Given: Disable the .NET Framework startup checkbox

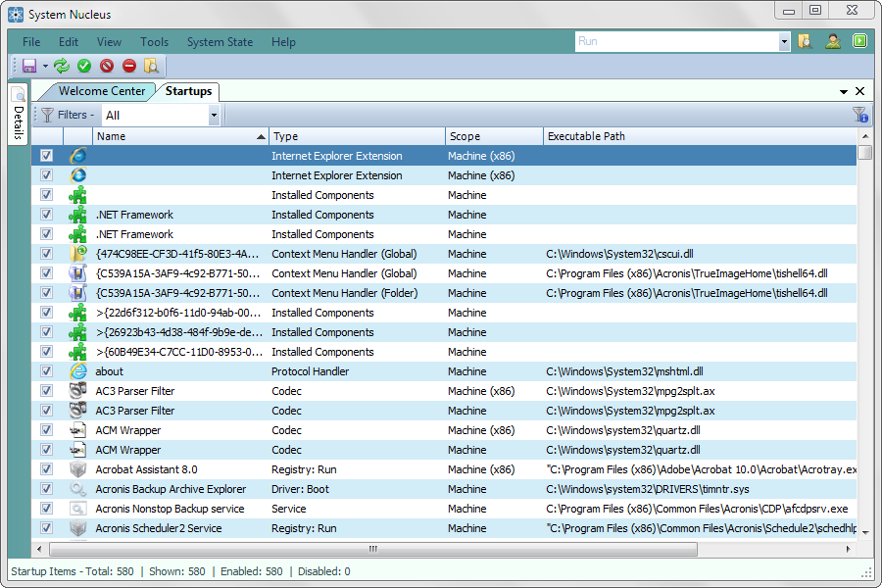Looking at the screenshot, I should (x=46, y=215).
